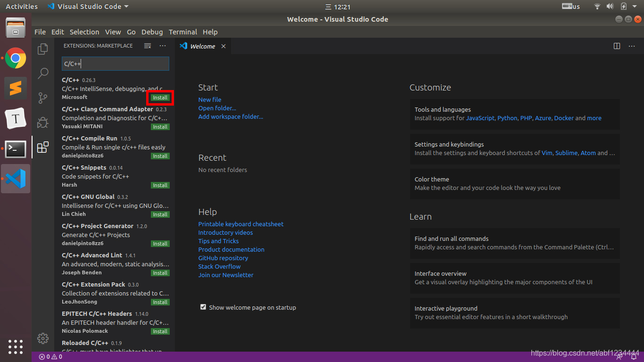This screenshot has width=644, height=362.
Task: Install C/C++ Clang Command Adapter
Action: 160,127
